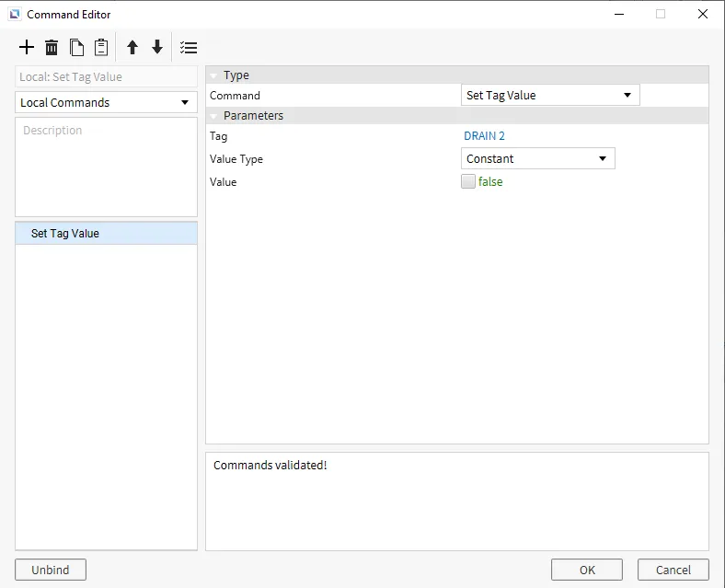
Task: Validate commands using the checklist icon
Action: [x=189, y=48]
